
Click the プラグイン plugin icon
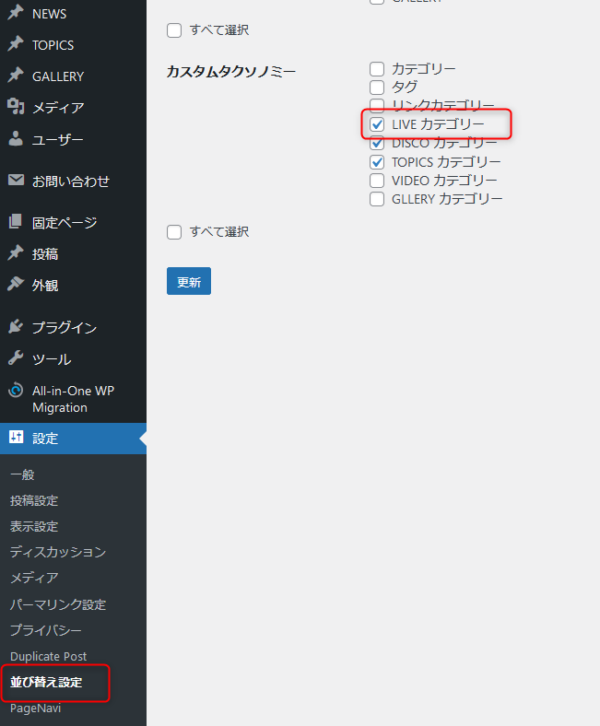pos(15,327)
